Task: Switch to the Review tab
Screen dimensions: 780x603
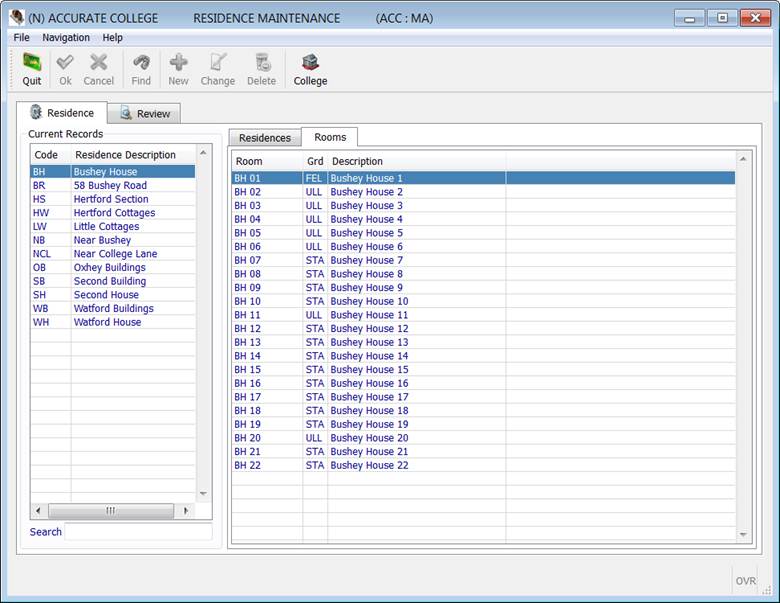Action: coord(144,114)
